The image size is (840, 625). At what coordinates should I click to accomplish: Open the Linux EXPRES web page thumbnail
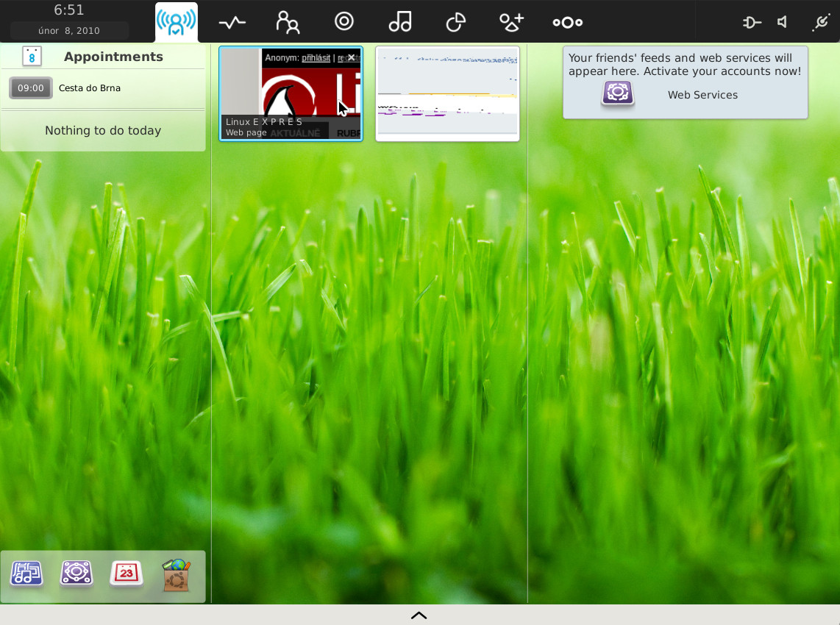[291, 93]
